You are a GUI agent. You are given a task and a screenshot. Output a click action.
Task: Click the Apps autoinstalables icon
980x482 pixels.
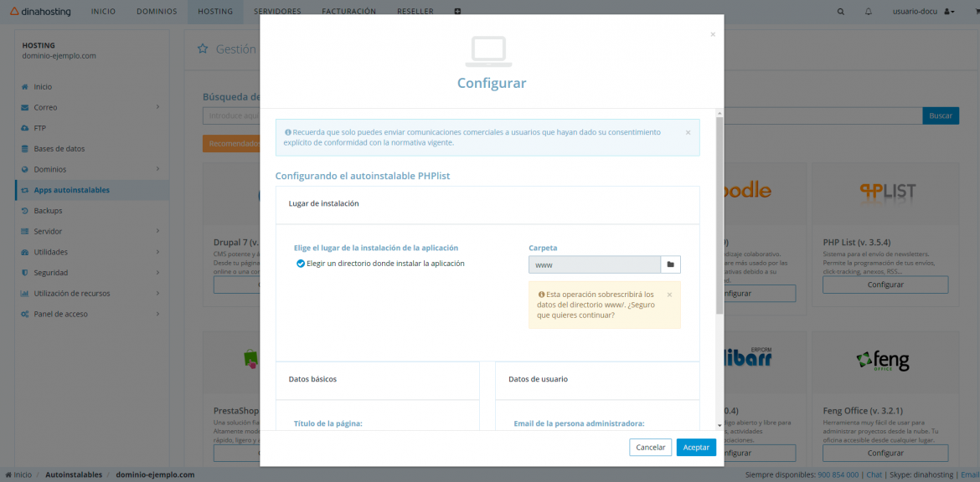pos(25,190)
